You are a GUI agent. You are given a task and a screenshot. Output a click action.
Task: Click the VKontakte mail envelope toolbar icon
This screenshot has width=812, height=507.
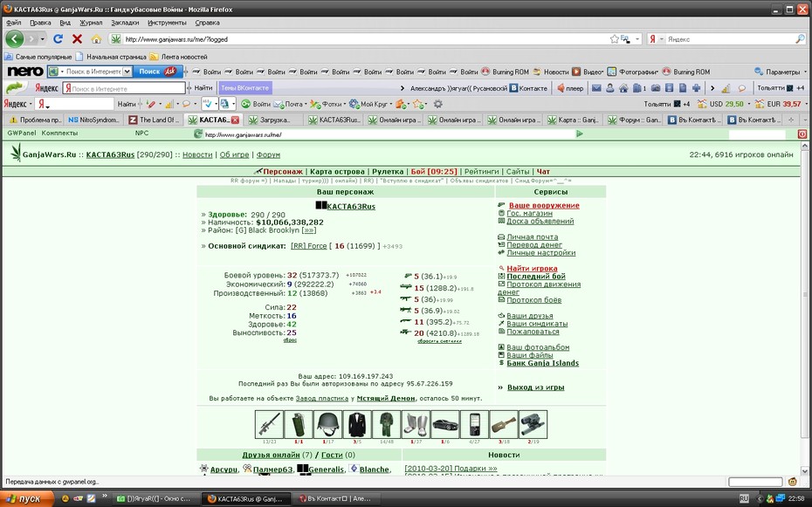pyautogui.click(x=596, y=88)
